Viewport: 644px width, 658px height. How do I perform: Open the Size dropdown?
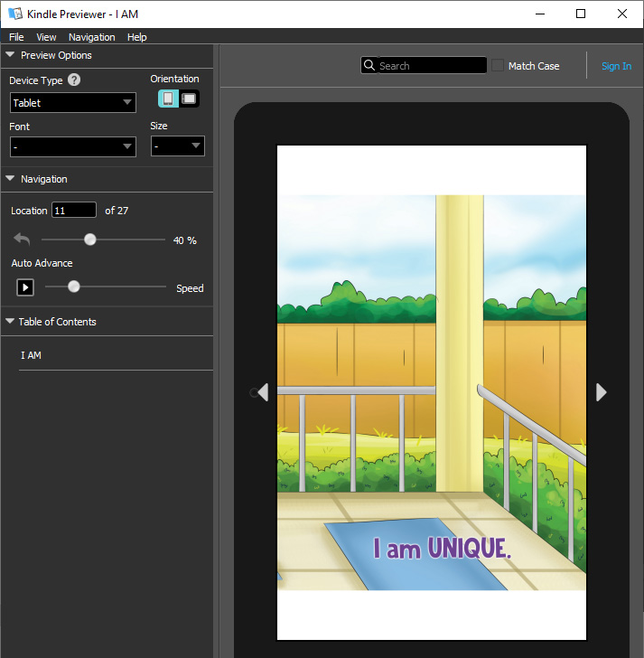(178, 146)
